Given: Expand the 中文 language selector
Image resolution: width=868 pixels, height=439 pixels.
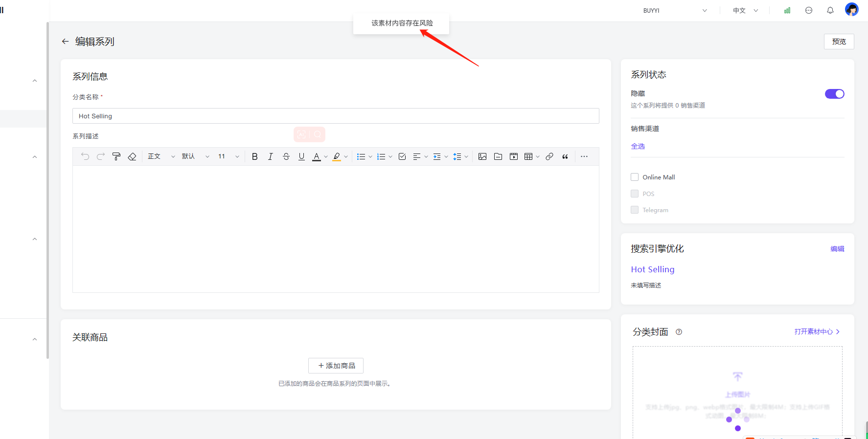Looking at the screenshot, I should (x=745, y=10).
